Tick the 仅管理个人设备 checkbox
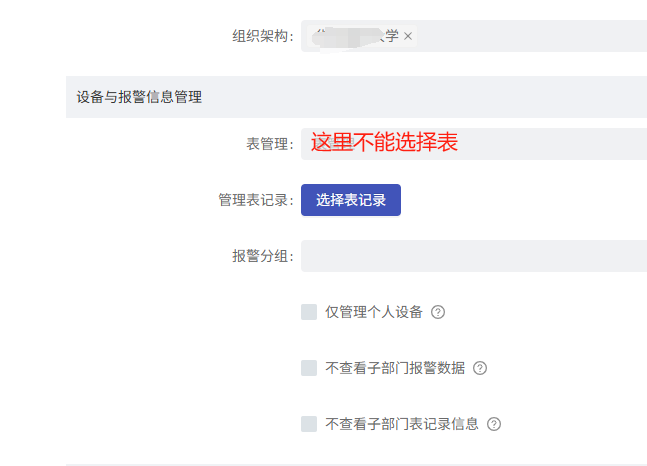The width and height of the screenshot is (647, 466). [309, 312]
